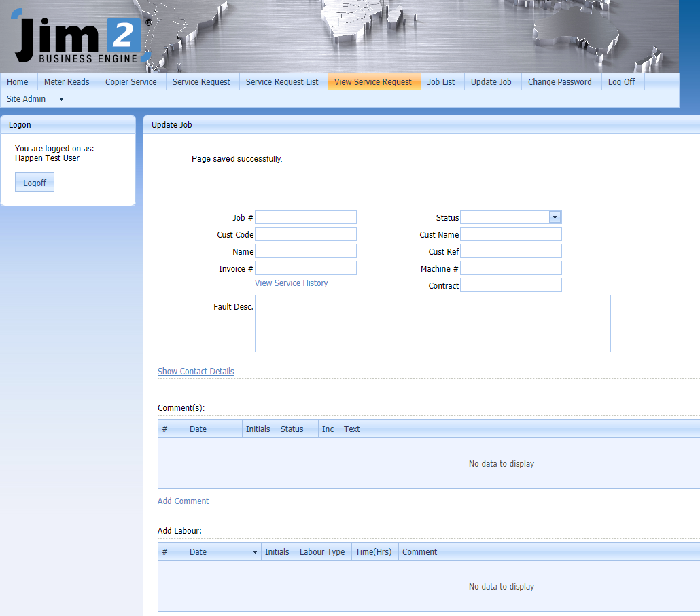700x616 pixels.
Task: Select the Machine # input box
Action: click(x=510, y=268)
